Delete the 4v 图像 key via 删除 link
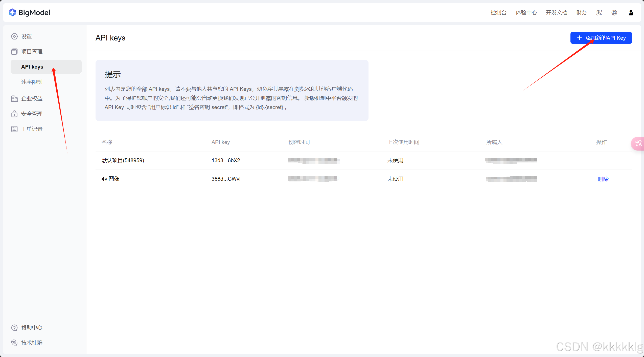 603,179
